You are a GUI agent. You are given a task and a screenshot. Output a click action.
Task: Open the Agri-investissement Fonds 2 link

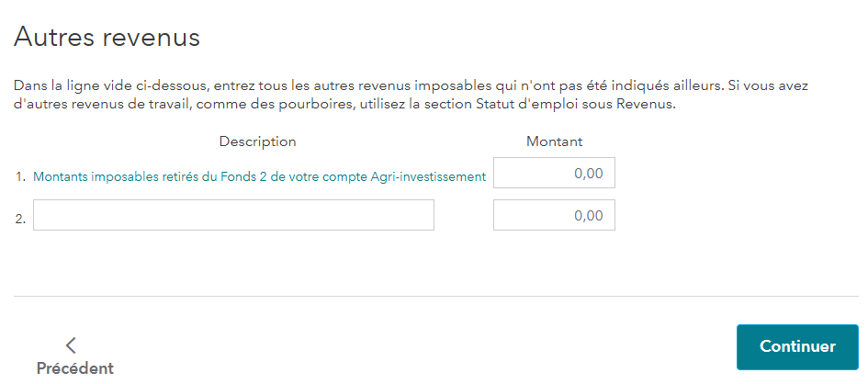pos(259,177)
